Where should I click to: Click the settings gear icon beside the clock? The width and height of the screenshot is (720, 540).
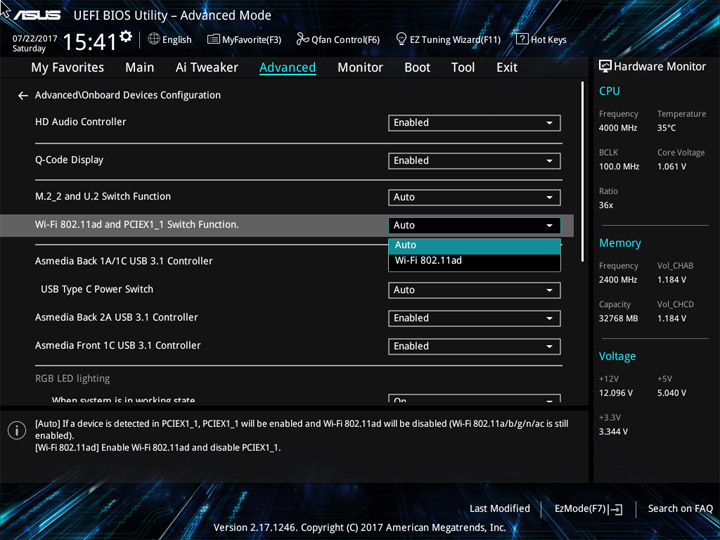126,36
